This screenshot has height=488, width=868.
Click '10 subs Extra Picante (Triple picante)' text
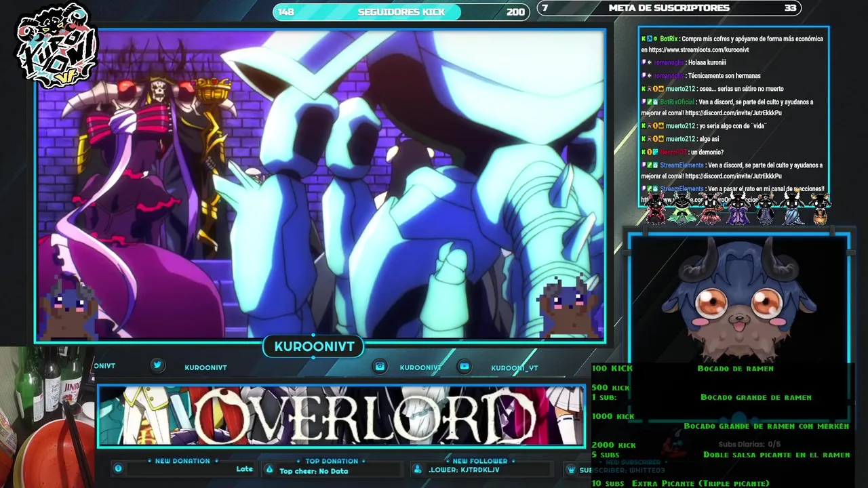681,483
